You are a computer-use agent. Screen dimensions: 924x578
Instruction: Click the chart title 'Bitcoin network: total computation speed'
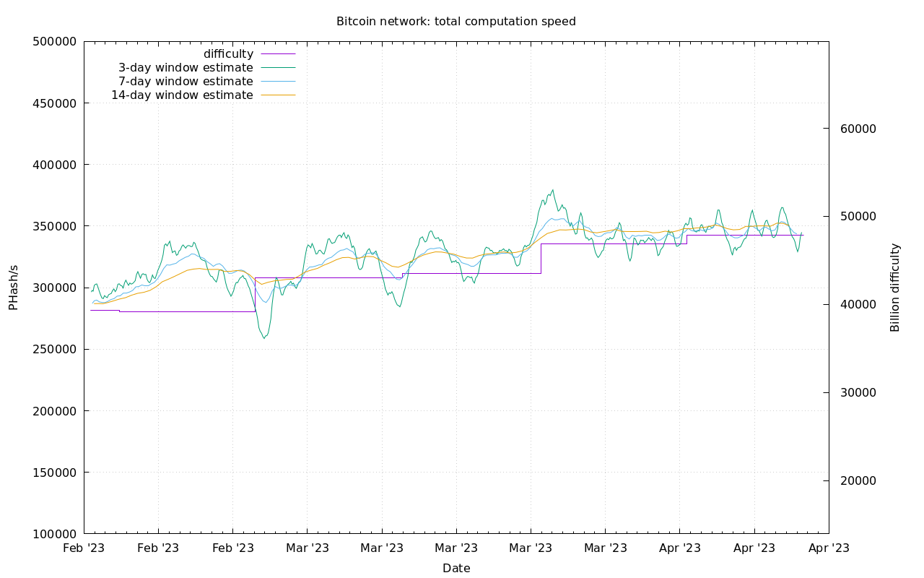point(456,22)
